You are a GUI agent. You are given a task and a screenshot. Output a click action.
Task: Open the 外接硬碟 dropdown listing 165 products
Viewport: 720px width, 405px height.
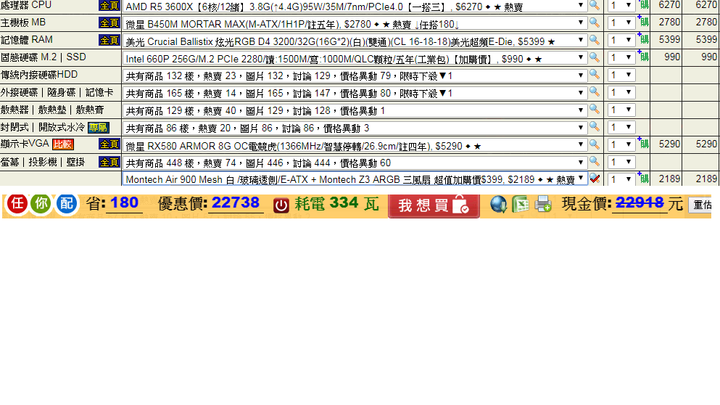point(354,93)
